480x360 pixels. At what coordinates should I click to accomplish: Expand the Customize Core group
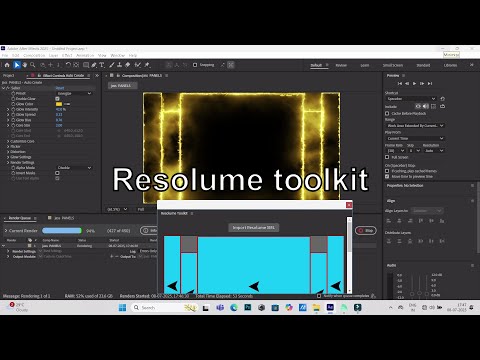pos(8,141)
